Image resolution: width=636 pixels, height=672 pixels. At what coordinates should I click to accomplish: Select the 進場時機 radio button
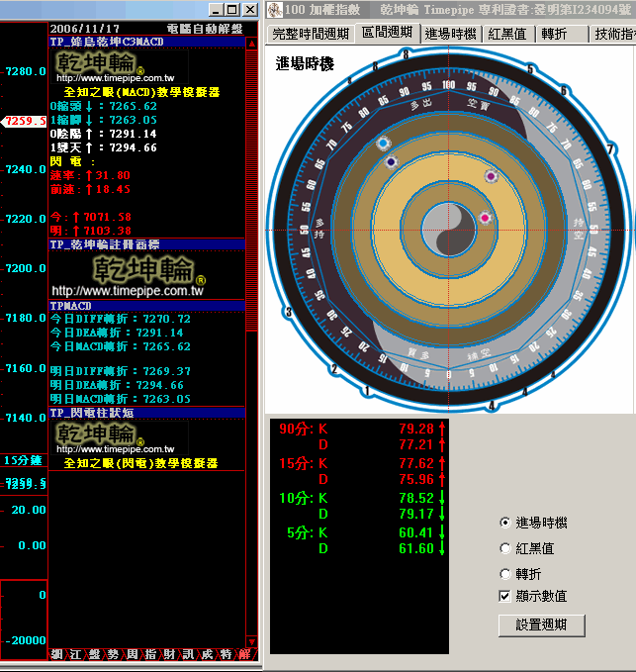click(x=506, y=523)
